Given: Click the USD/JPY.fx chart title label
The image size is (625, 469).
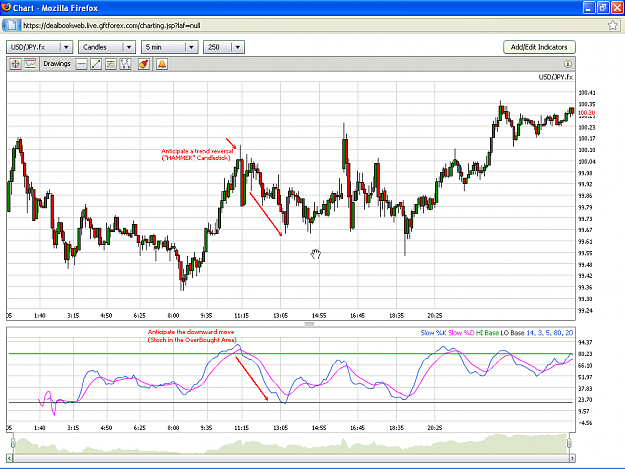Looking at the screenshot, I should [x=556, y=77].
